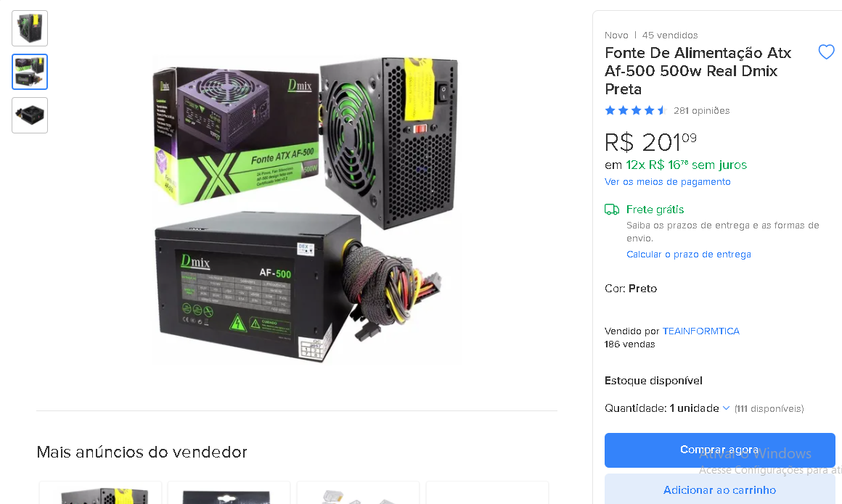Click the free shipping truck icon
Screen dimensions: 842x504
pyautogui.click(x=612, y=210)
